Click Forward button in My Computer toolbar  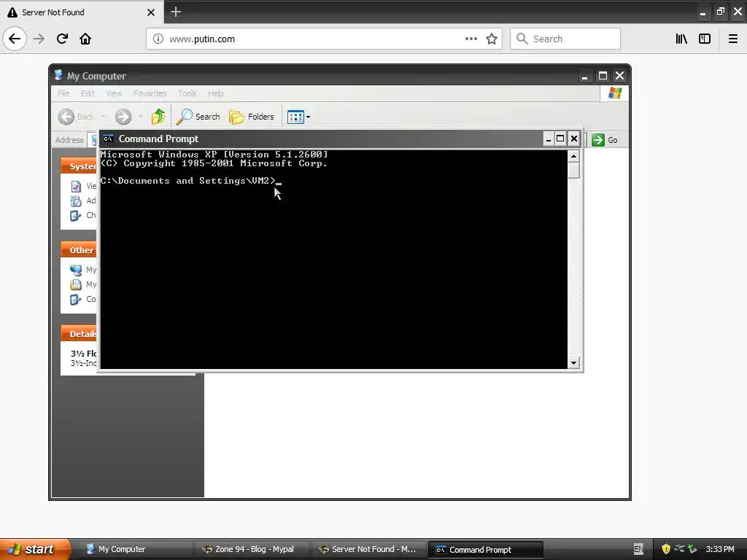coord(123,117)
